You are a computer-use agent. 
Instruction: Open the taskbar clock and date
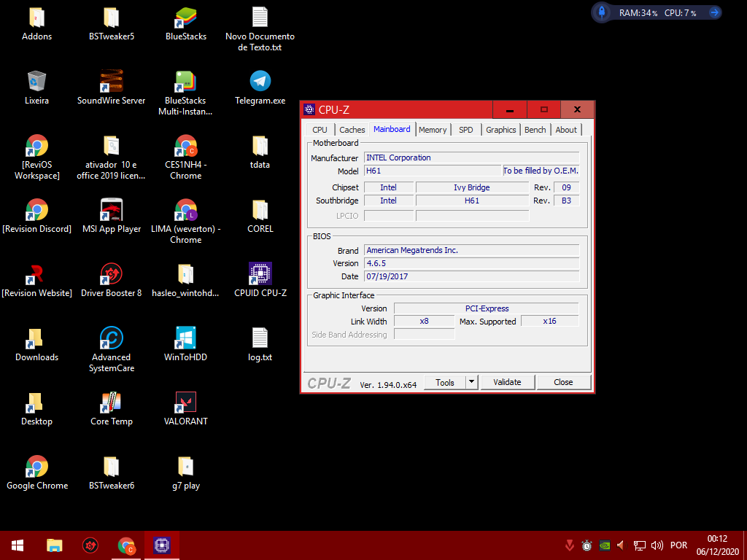717,545
